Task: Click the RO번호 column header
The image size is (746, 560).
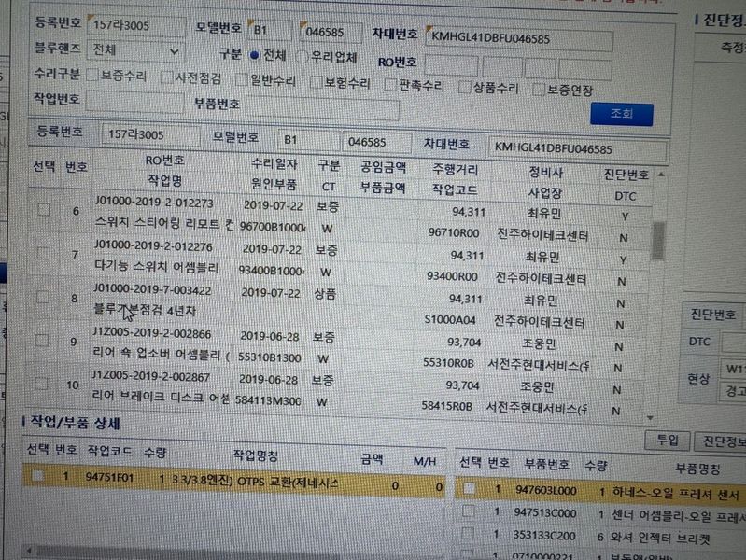Action: tap(164, 161)
